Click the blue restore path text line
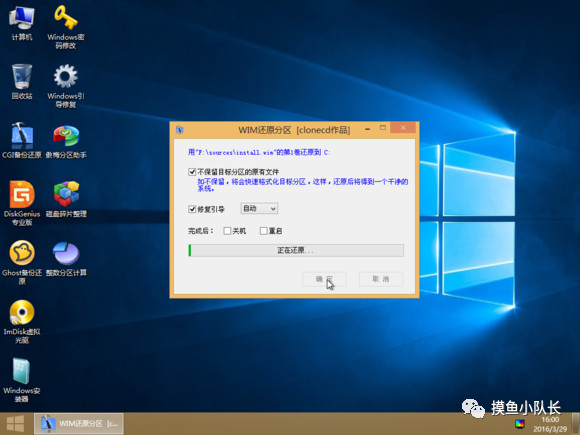Screen dimensions: 580x435 tap(259, 152)
